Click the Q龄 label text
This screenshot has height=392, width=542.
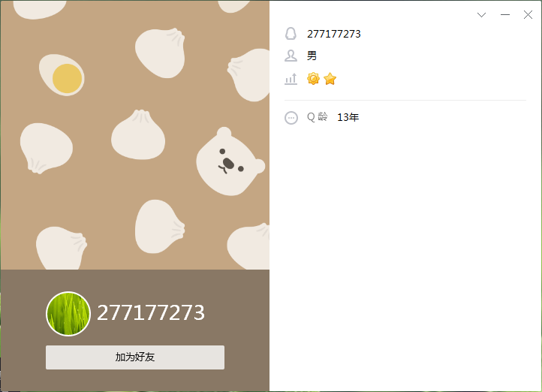point(318,117)
